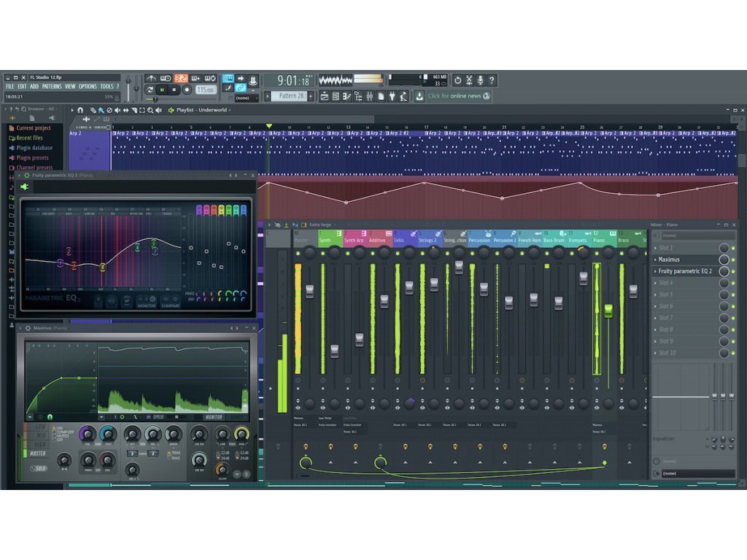Image resolution: width=747 pixels, height=560 pixels.
Task: Open the Maximus plugin gear icon
Action: pos(28,328)
